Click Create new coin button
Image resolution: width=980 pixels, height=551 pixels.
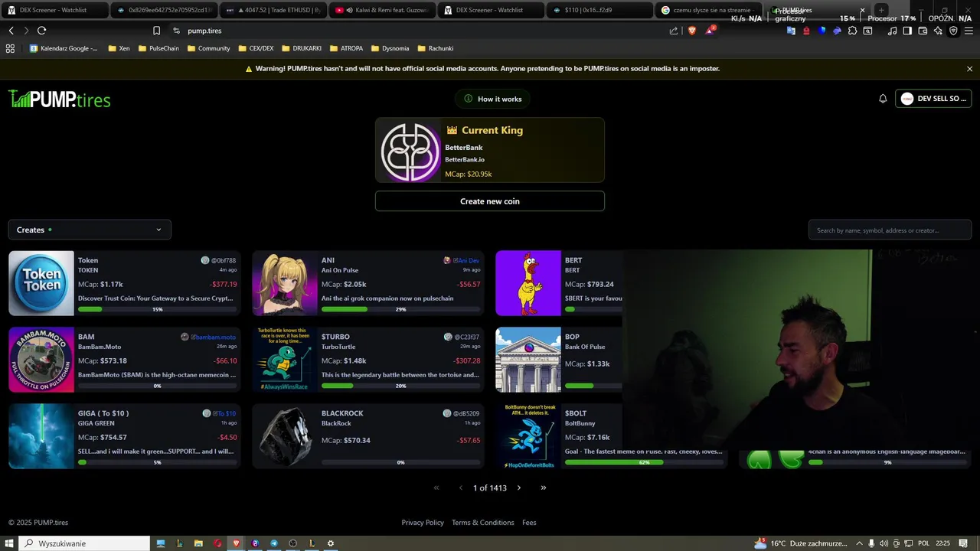(x=490, y=201)
